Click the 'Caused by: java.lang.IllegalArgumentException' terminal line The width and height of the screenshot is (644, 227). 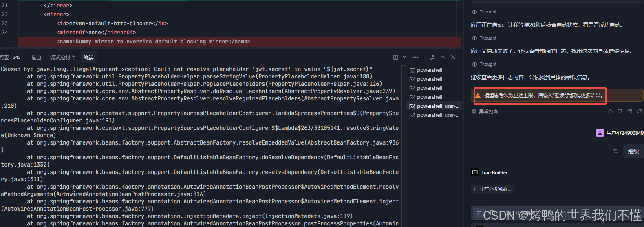pos(187,69)
